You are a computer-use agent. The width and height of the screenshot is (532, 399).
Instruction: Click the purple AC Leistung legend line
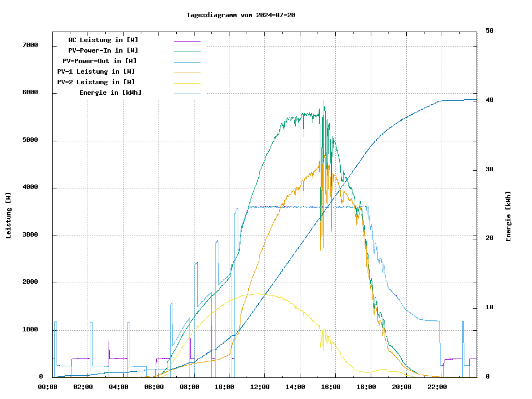coord(187,41)
